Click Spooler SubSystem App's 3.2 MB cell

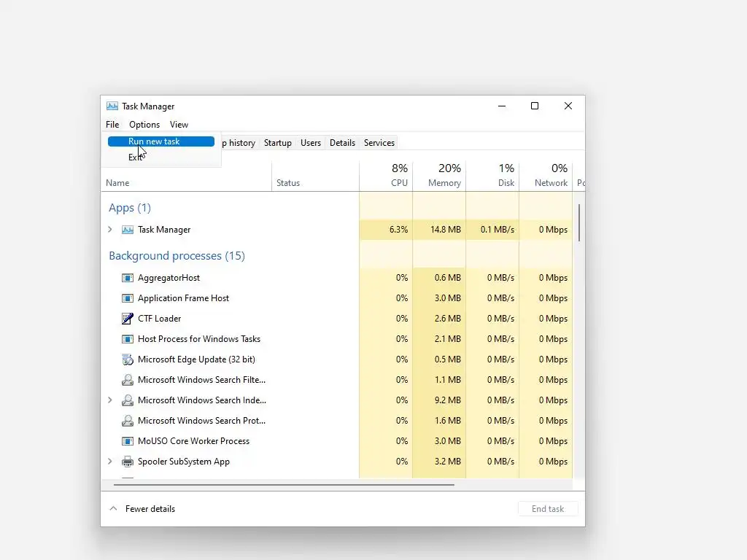click(439, 462)
